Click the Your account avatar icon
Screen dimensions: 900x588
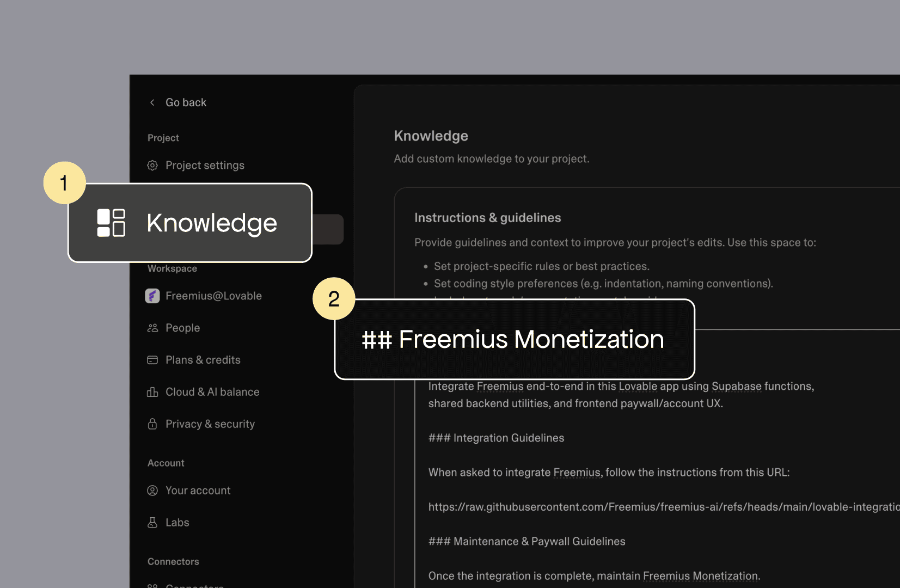[152, 491]
